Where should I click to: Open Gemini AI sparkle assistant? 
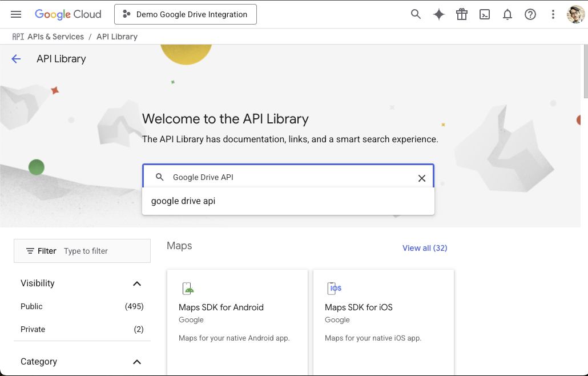(439, 14)
